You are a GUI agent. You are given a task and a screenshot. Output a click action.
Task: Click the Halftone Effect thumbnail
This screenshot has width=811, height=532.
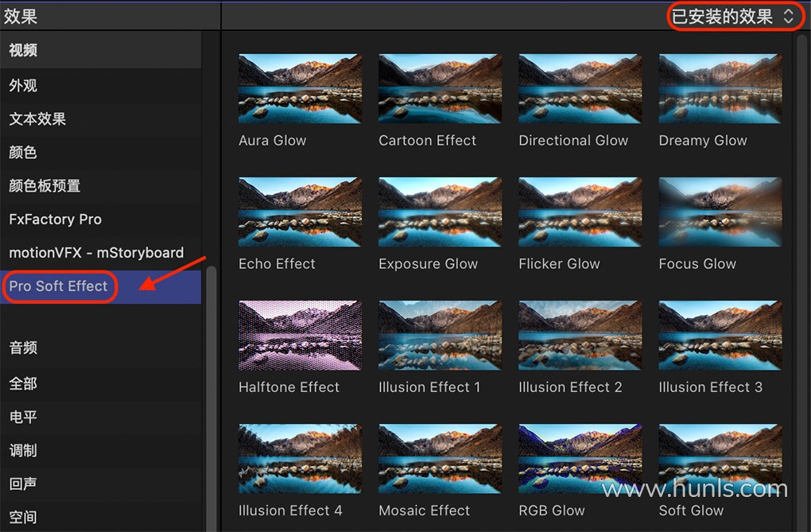(300, 336)
